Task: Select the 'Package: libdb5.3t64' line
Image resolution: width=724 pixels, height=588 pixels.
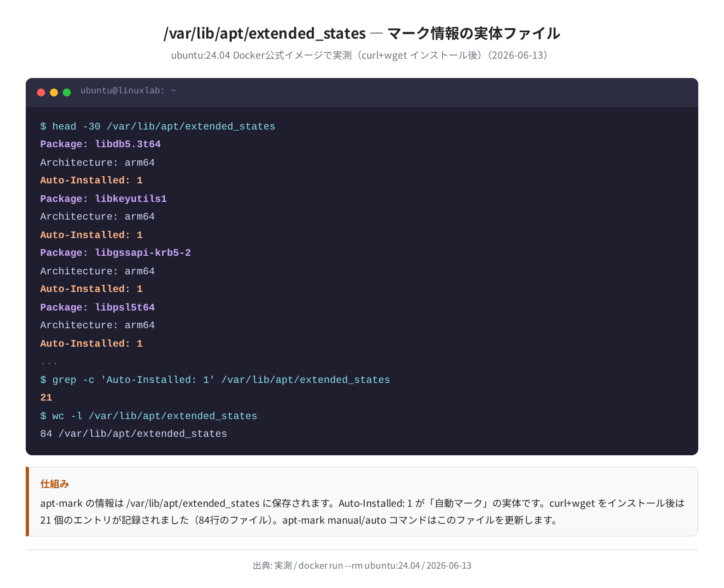Action: [101, 144]
